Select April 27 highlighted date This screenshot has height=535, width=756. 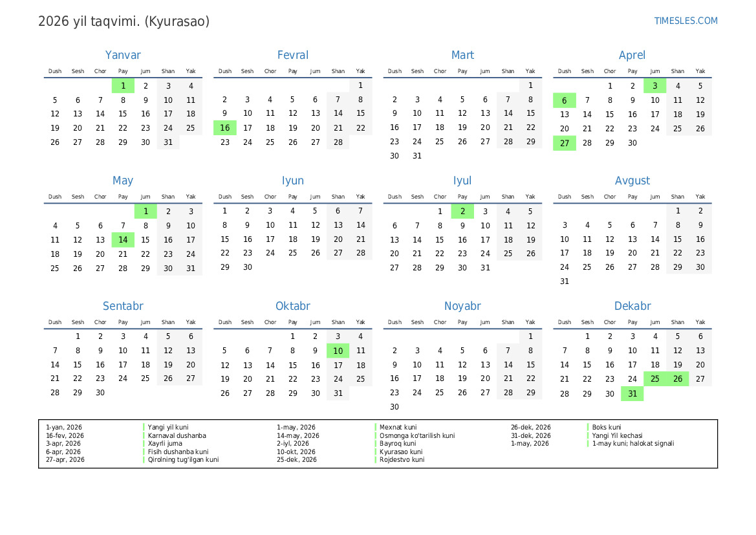(565, 143)
